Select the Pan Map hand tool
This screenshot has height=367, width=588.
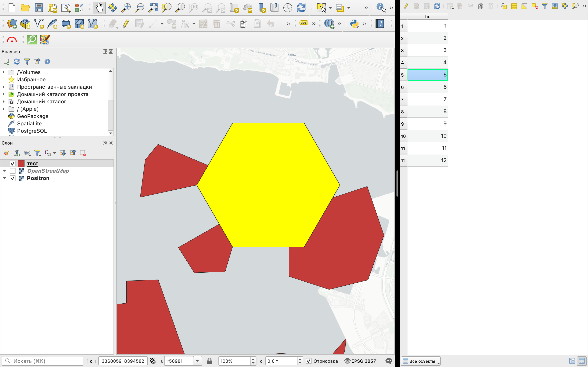99,8
